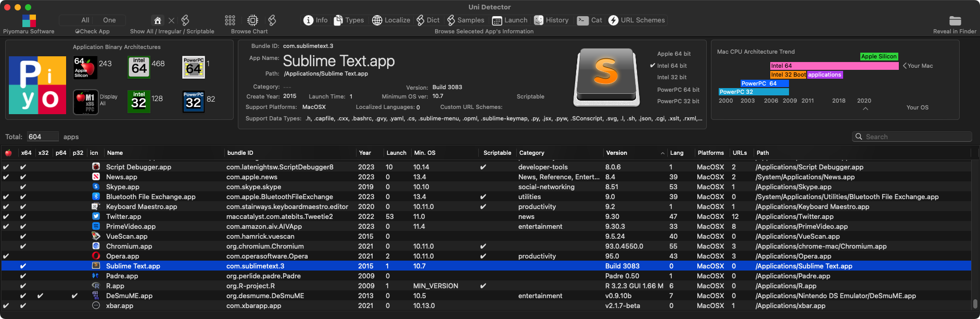
Task: Open the History toolbar item
Action: (x=551, y=20)
